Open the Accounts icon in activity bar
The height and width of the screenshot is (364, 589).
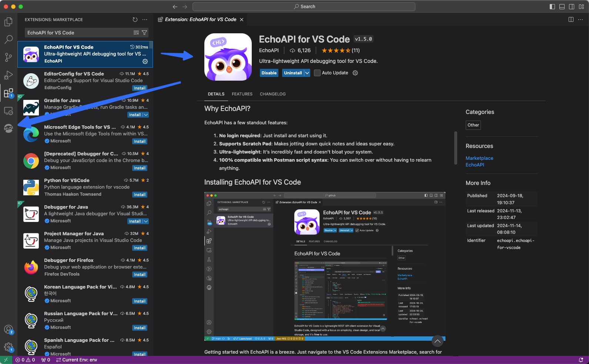[x=9, y=329]
